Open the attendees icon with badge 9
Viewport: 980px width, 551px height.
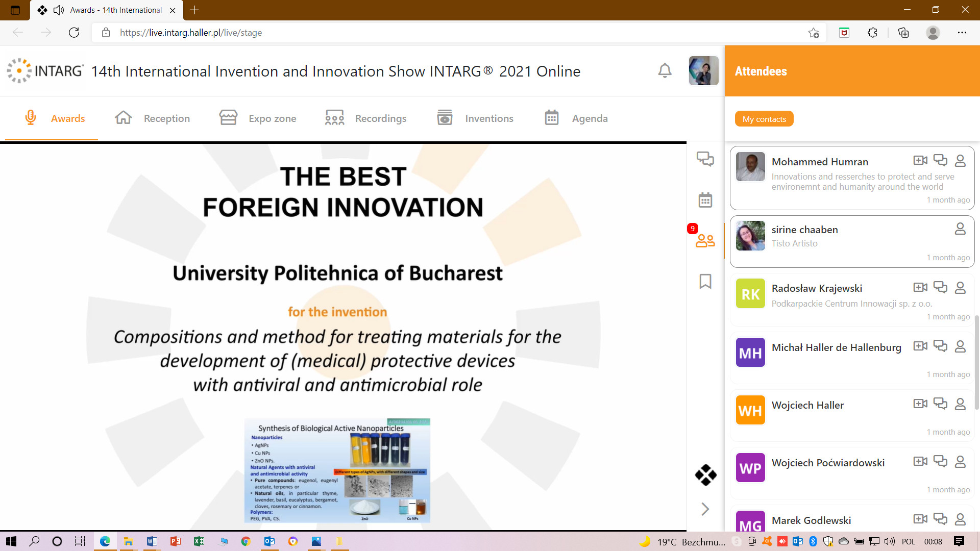pyautogui.click(x=705, y=240)
